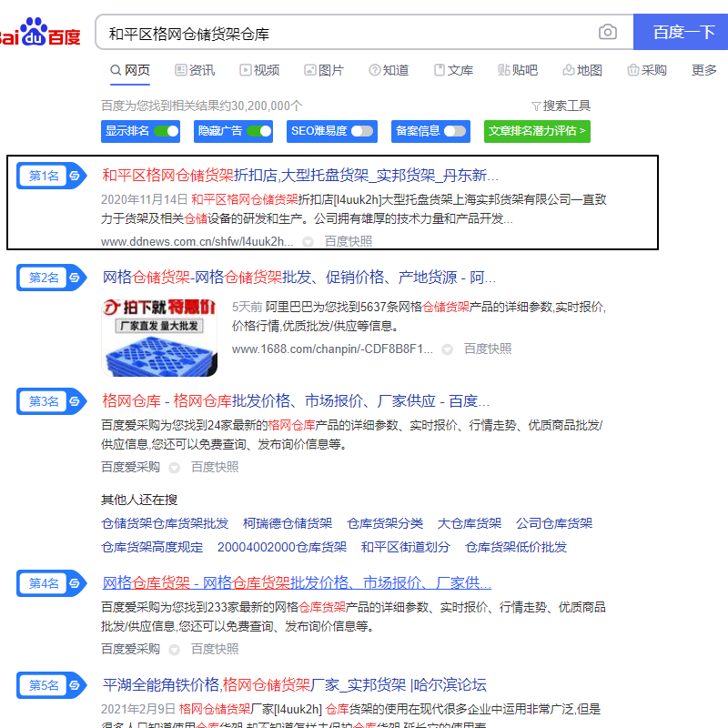Click the 百度一下 search button
This screenshot has width=728, height=728.
coord(681,32)
